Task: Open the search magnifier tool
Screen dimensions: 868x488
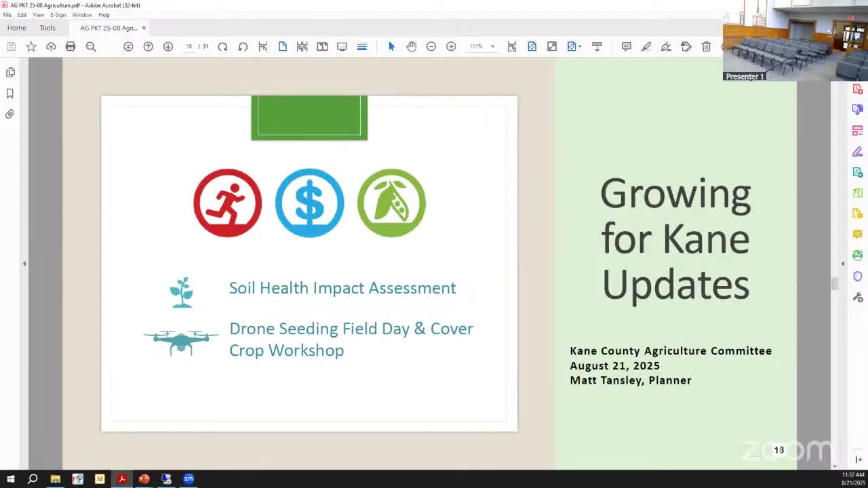Action: click(x=91, y=46)
